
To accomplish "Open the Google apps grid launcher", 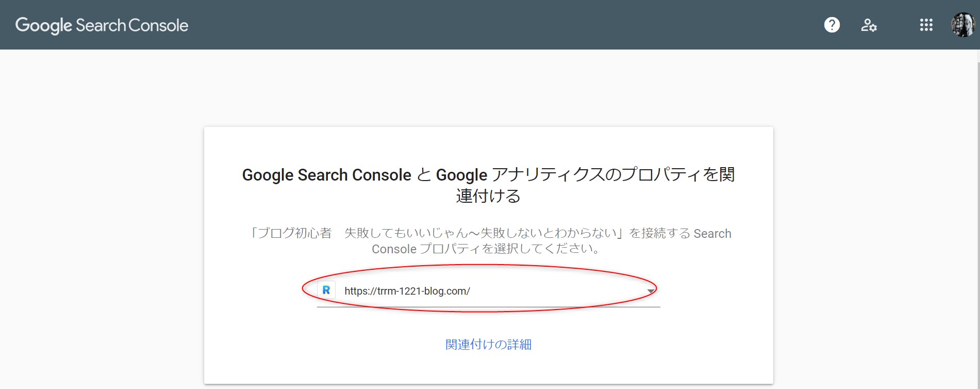I will point(926,25).
